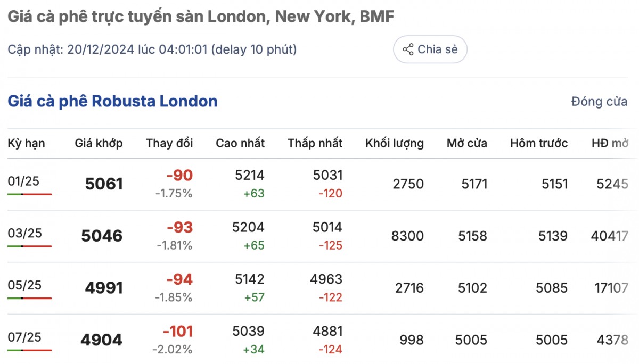Click the share icon beside Chia sẻ

[408, 50]
